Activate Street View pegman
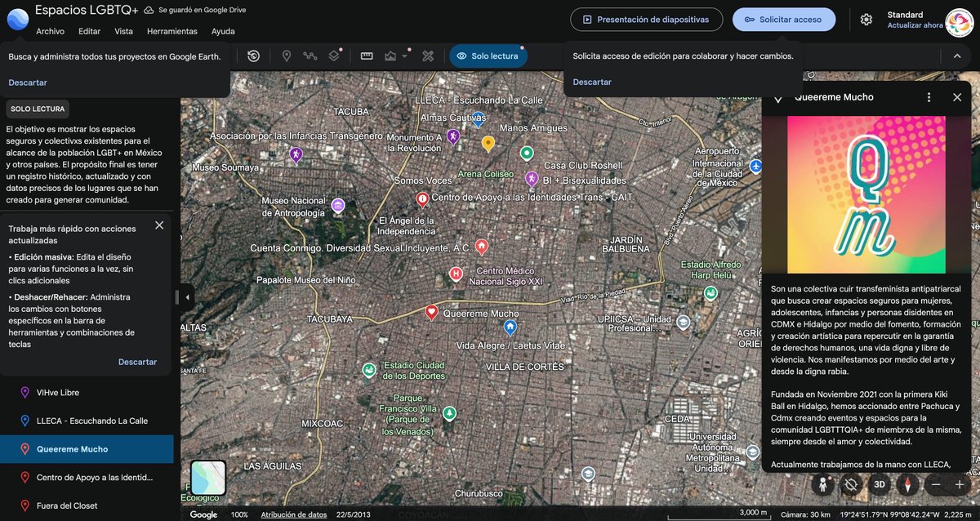 [x=823, y=484]
